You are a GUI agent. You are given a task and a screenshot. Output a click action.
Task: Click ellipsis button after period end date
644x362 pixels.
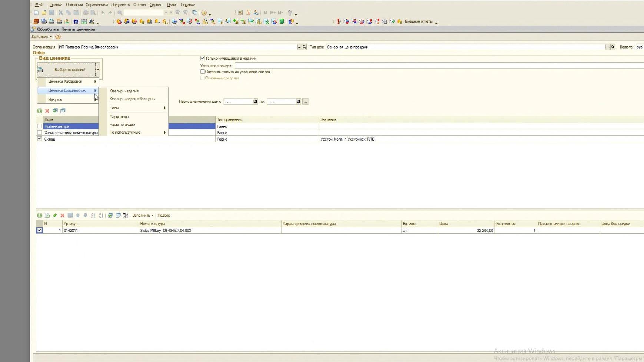[306, 101]
